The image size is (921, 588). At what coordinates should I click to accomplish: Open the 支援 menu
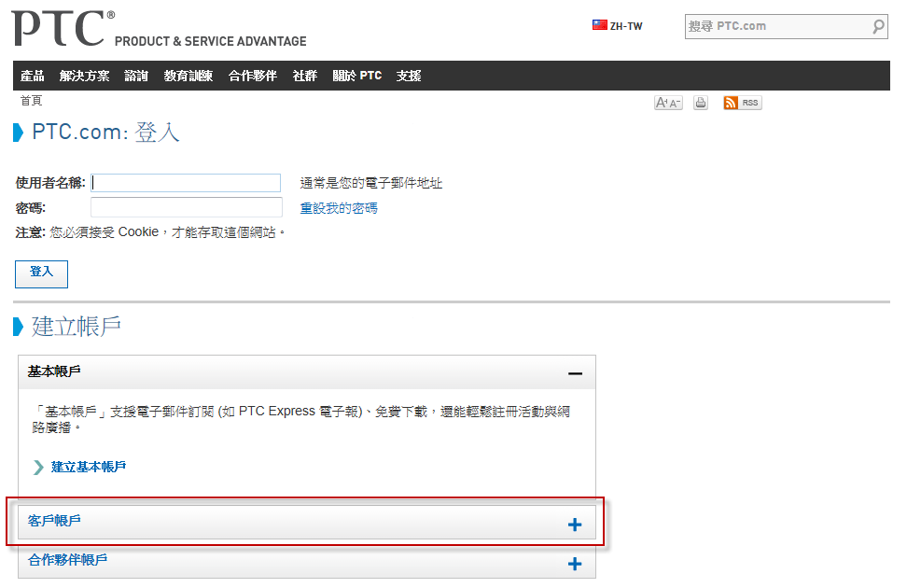pos(409,76)
